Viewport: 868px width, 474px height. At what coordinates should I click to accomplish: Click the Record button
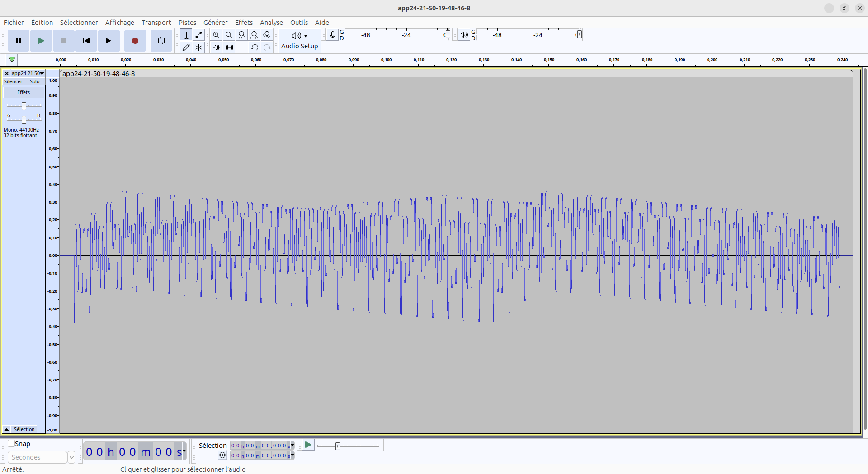(x=135, y=41)
